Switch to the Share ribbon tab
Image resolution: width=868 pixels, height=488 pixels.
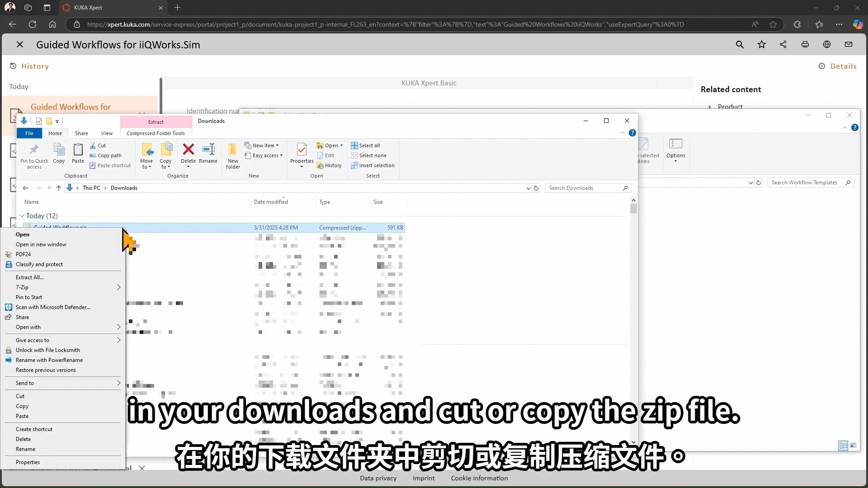pyautogui.click(x=81, y=133)
